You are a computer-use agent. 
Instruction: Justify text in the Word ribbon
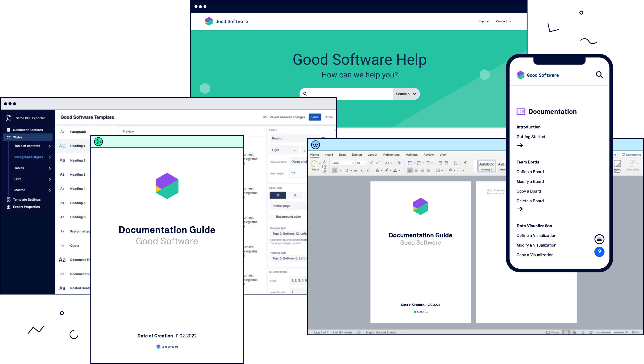click(428, 170)
